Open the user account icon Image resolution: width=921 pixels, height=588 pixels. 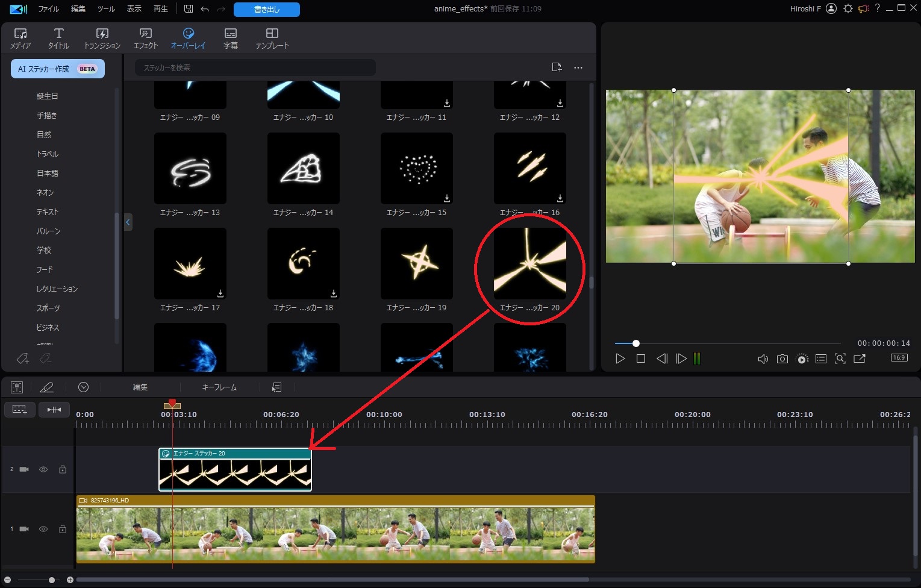(x=831, y=8)
